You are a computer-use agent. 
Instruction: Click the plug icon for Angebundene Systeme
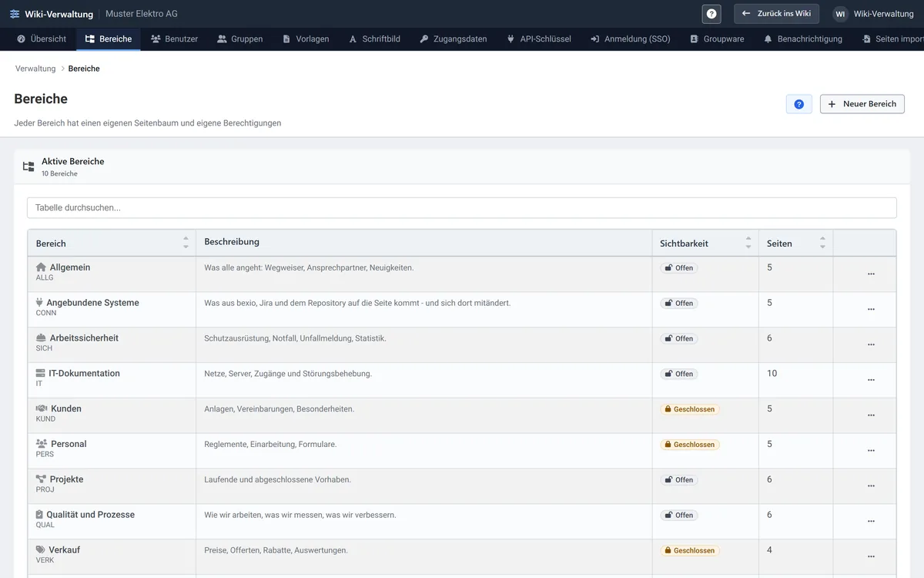pos(39,303)
